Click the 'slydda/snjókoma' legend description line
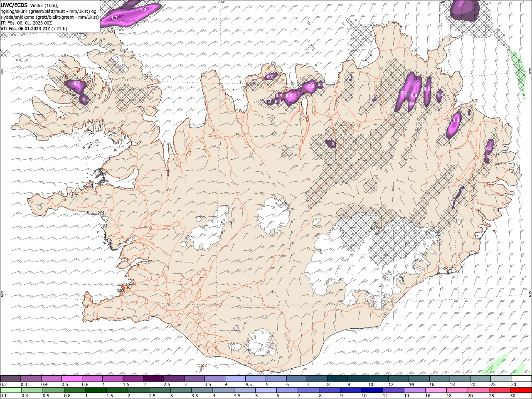Viewport: 532px width, 399px height. pos(49,17)
